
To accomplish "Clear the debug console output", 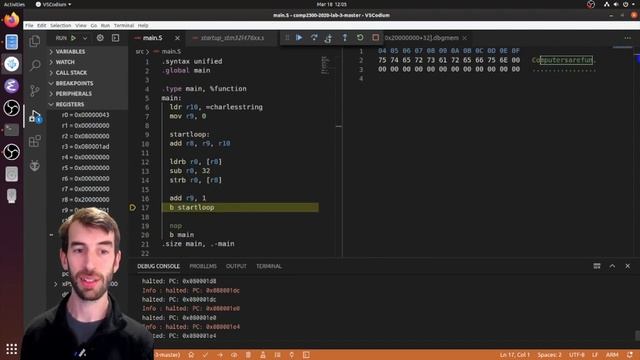I will (x=597, y=266).
